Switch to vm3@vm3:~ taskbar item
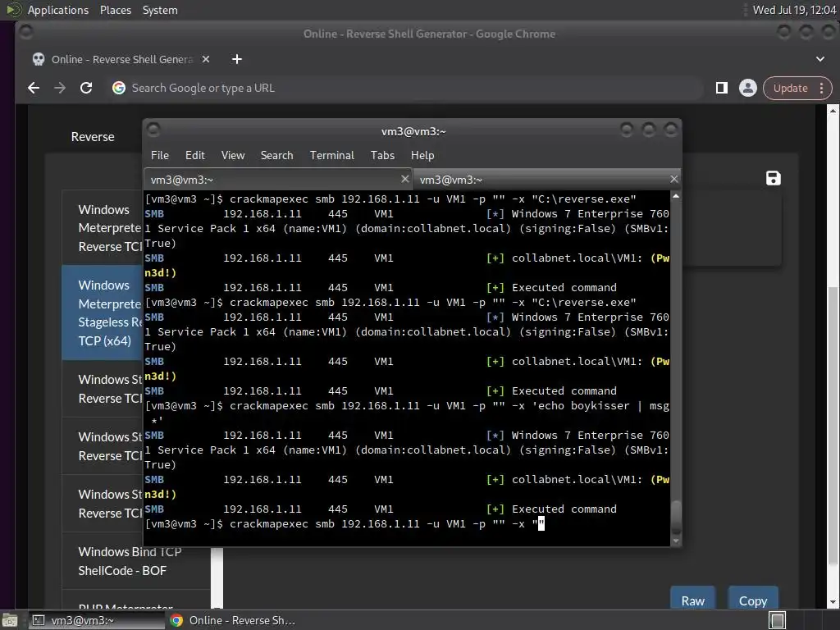This screenshot has width=840, height=630. [97, 620]
